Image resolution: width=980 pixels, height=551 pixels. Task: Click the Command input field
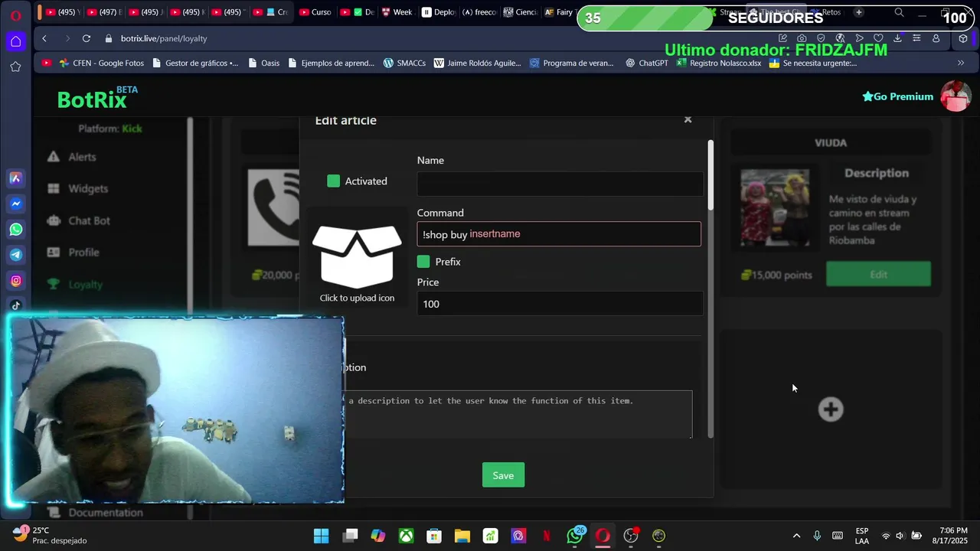click(x=559, y=234)
